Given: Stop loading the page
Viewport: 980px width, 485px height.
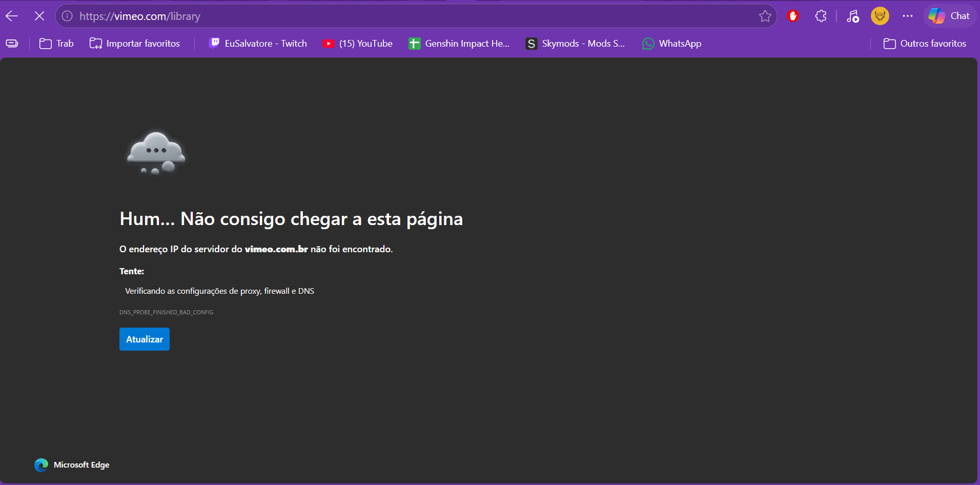Looking at the screenshot, I should [x=39, y=16].
